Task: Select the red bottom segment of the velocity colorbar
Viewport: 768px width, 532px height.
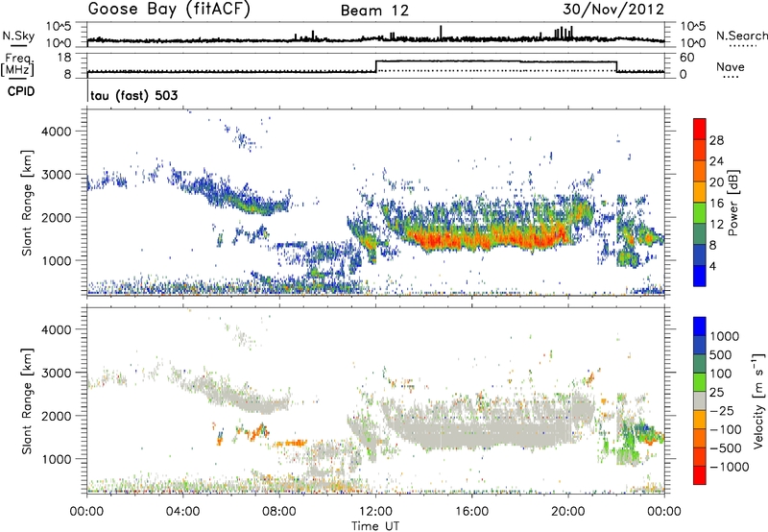Action: (x=700, y=475)
